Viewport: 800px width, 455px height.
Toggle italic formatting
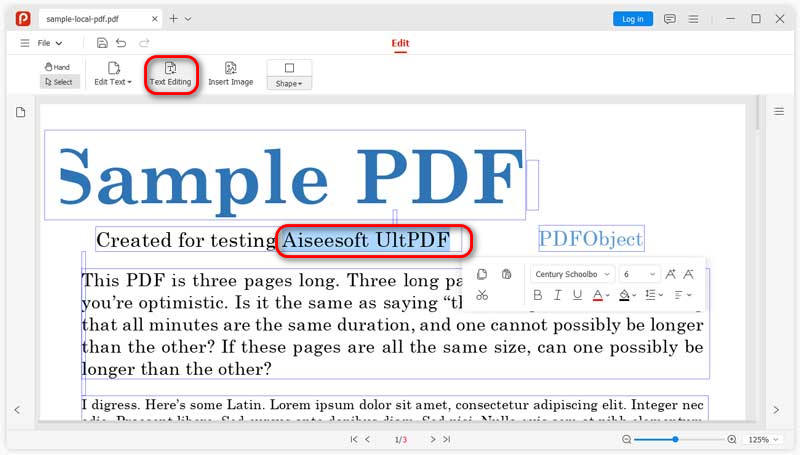(x=558, y=295)
